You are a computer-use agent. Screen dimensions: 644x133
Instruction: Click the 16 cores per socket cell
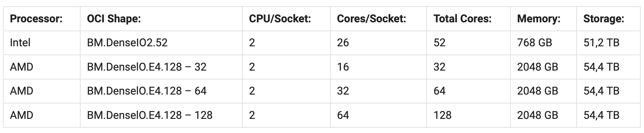[x=343, y=67]
